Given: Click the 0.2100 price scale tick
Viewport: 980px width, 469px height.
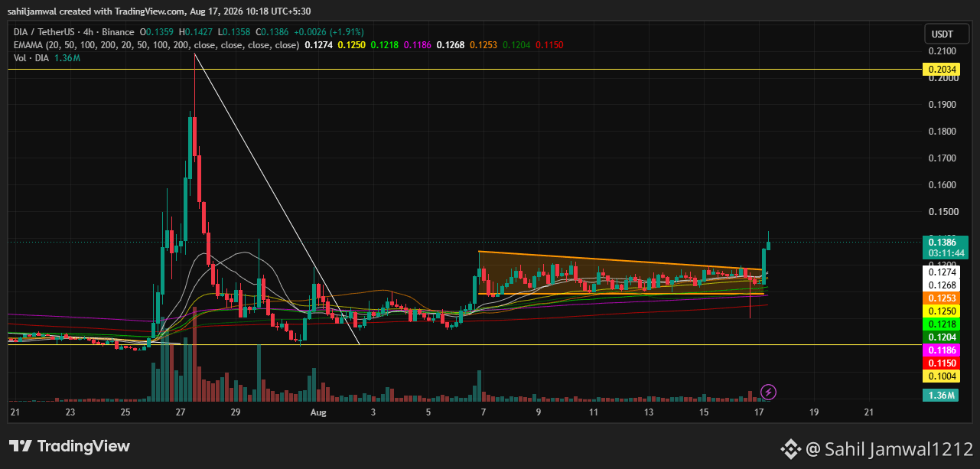Looking at the screenshot, I should (x=942, y=51).
